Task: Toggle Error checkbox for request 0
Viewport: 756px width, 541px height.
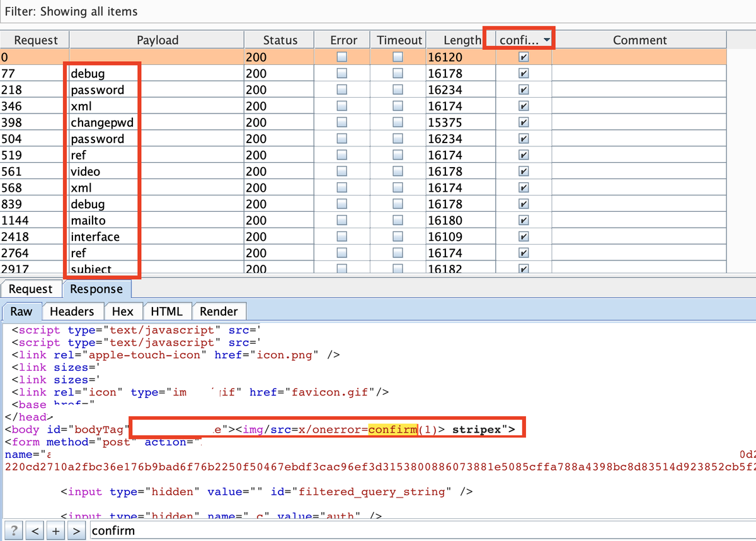Action: point(341,57)
